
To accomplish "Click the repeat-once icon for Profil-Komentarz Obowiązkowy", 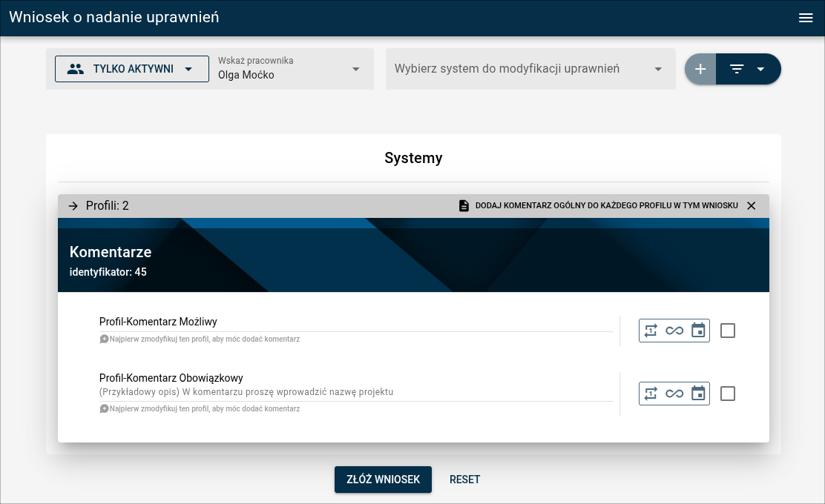I will (651, 394).
